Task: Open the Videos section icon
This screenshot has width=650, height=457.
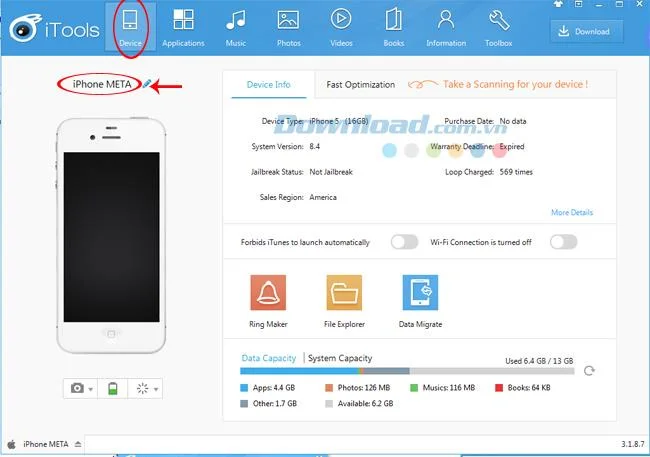Action: pyautogui.click(x=341, y=19)
